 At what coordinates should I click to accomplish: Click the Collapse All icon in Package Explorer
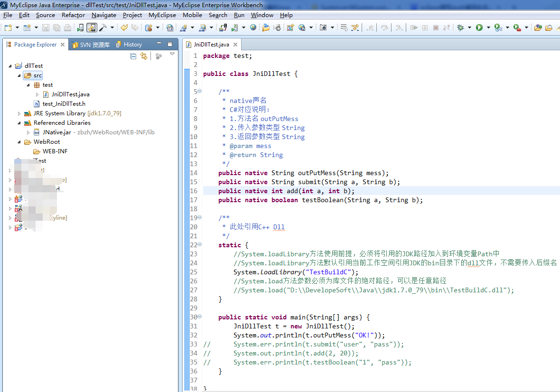(x=133, y=56)
